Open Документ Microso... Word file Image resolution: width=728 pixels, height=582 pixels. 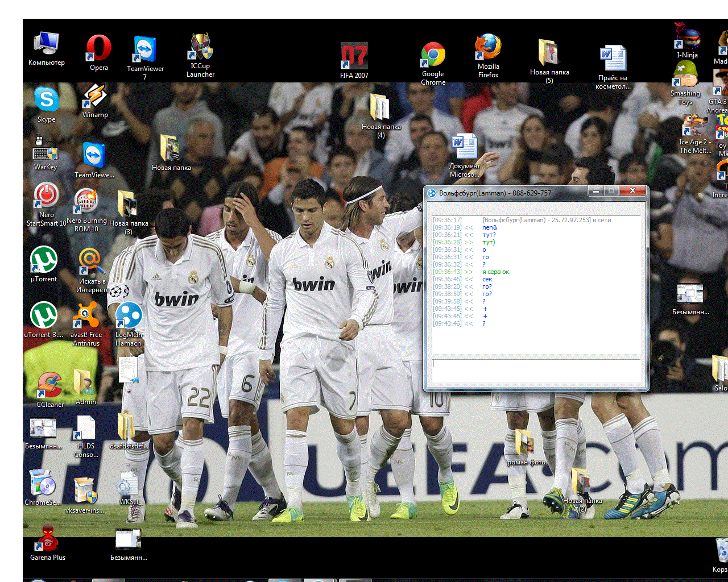click(465, 156)
